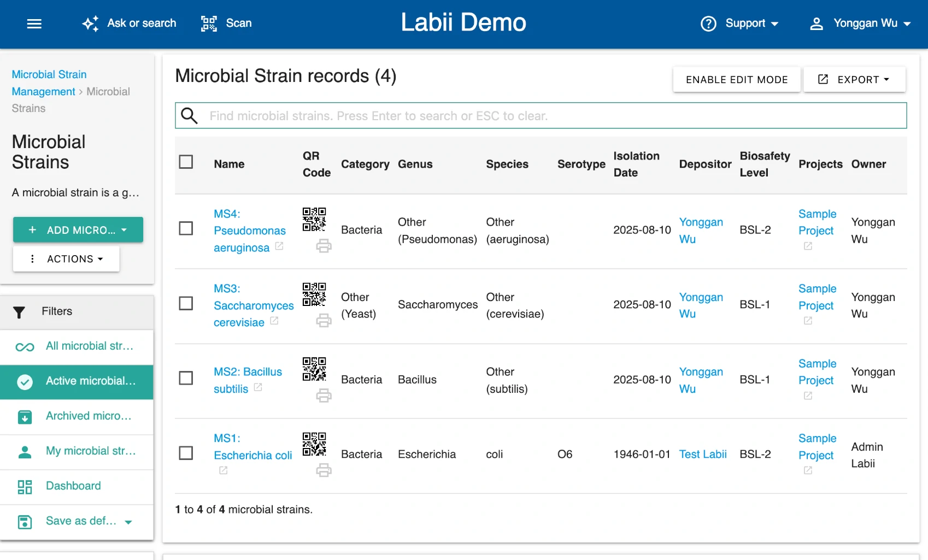Open the hamburger navigation menu
The height and width of the screenshot is (560, 928).
point(34,23)
